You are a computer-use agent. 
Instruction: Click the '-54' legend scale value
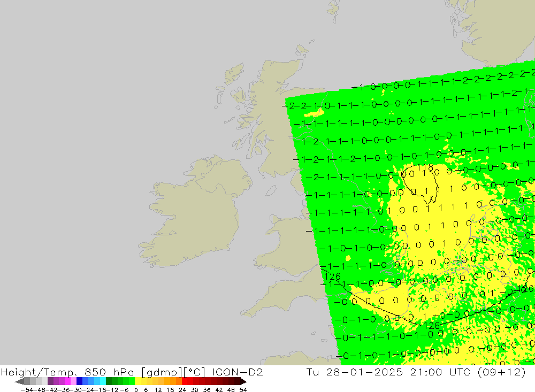pyautogui.click(x=27, y=390)
